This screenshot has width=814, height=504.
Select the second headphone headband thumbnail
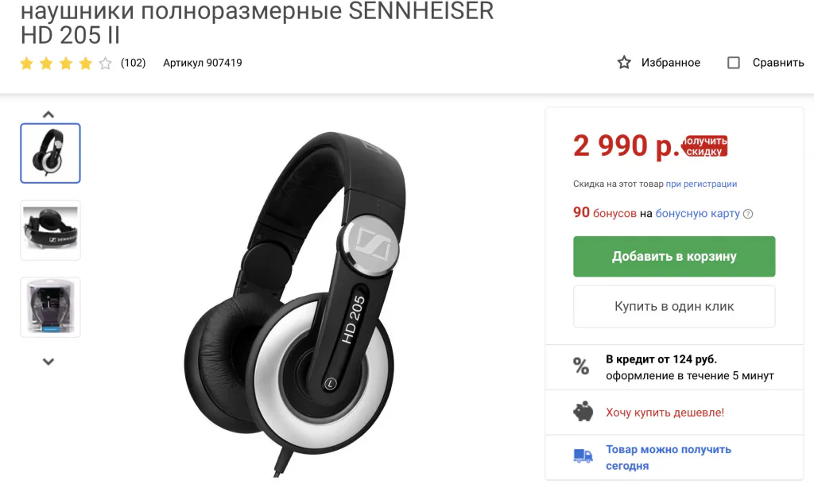(50, 230)
